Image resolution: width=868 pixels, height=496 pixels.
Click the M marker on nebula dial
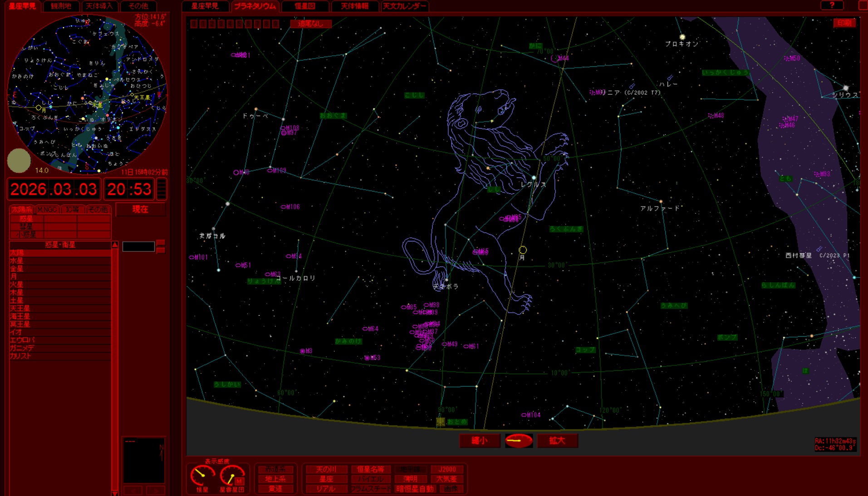click(x=239, y=481)
